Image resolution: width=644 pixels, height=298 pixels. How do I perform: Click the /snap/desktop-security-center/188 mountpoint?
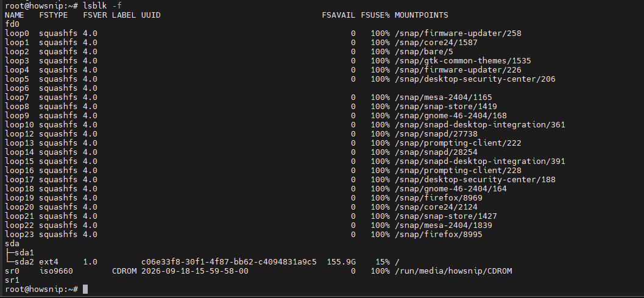[x=475, y=179]
